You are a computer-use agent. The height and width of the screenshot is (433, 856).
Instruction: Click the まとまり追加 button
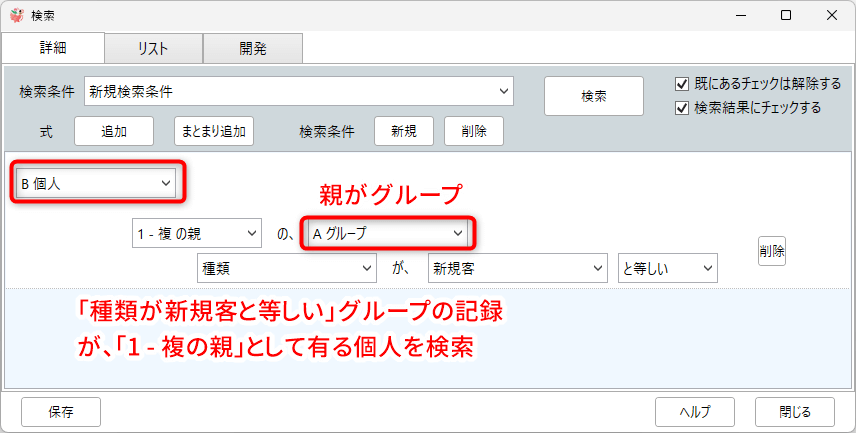click(214, 131)
